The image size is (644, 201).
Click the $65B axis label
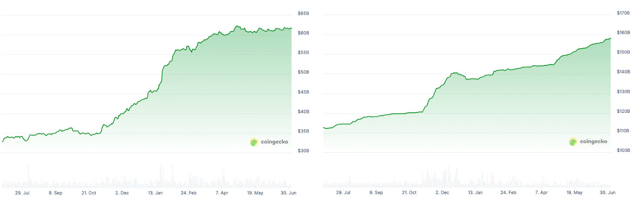coord(303,13)
